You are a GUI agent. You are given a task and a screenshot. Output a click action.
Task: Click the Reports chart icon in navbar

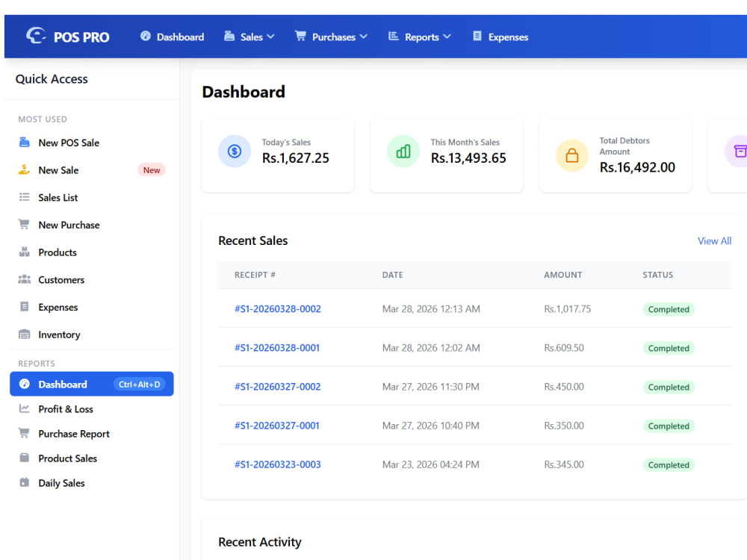click(x=393, y=36)
